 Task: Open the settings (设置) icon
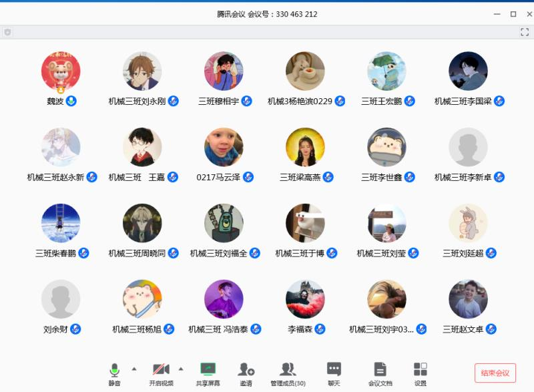(x=420, y=369)
